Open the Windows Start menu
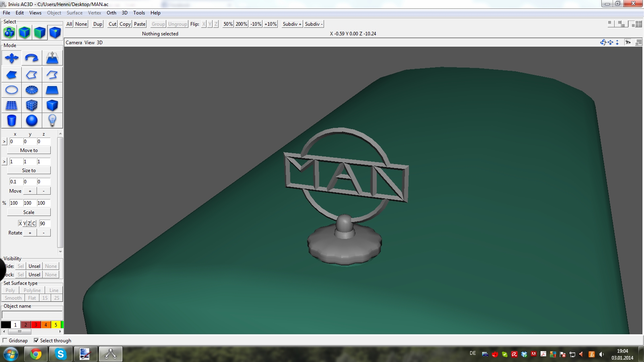 pyautogui.click(x=11, y=354)
